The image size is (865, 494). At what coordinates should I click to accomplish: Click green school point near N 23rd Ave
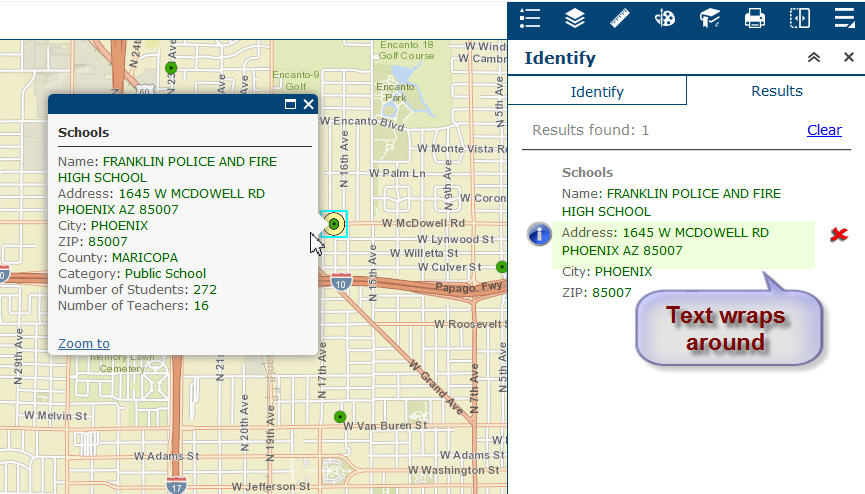[x=171, y=68]
